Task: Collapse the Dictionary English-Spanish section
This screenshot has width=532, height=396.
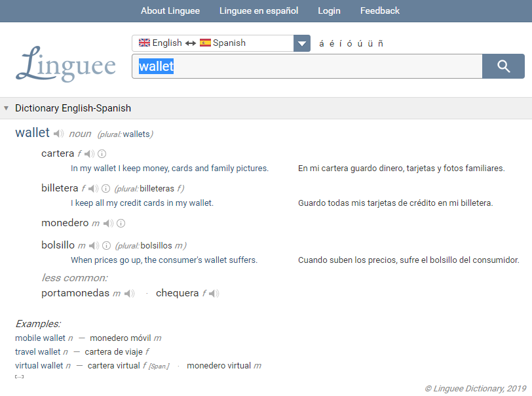Action: [x=6, y=108]
